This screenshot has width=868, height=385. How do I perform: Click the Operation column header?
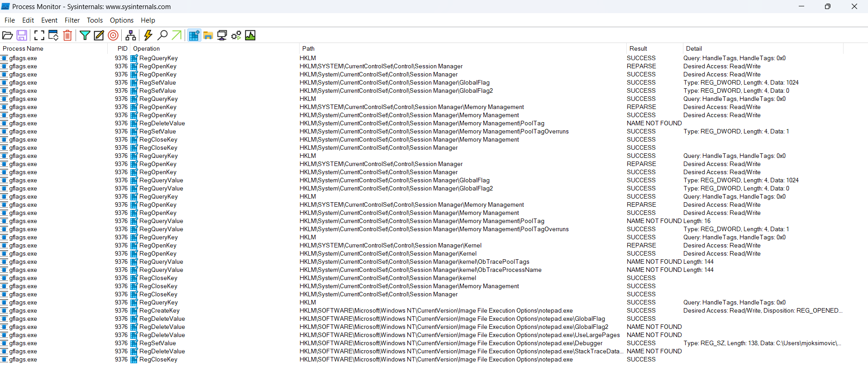[146, 48]
